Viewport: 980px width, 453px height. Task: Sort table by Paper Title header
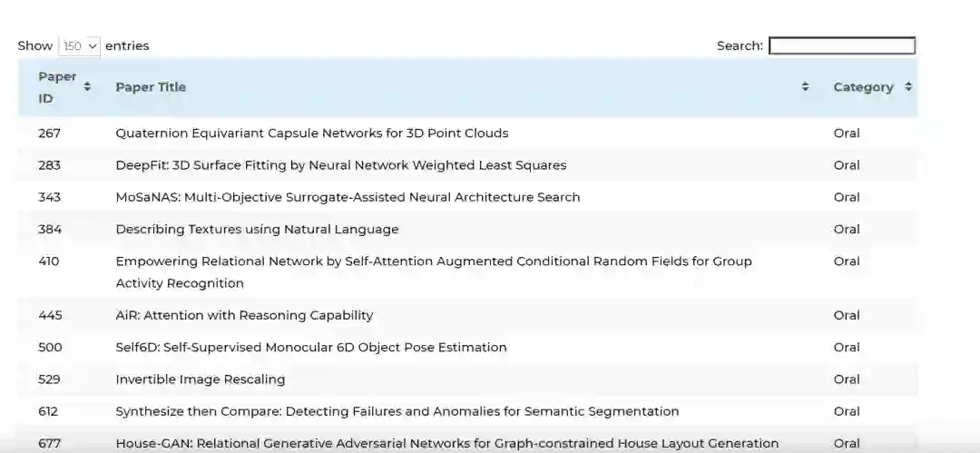(x=151, y=87)
